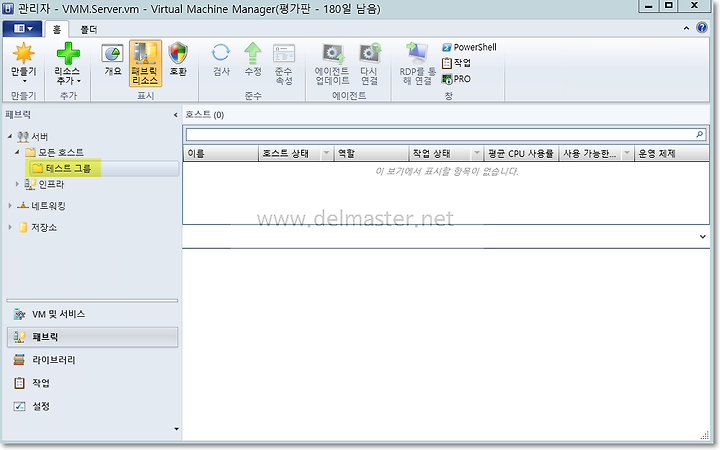Select the 모든 호스트 folder
This screenshot has width=720, height=450.
pos(55,152)
